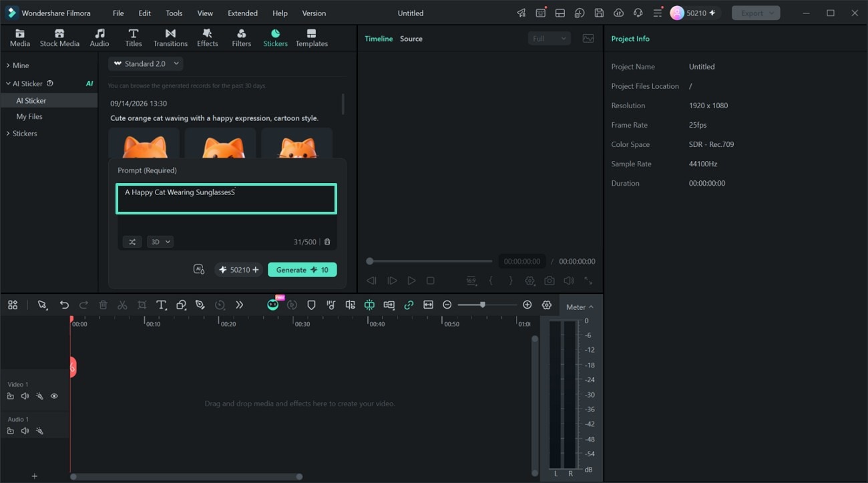Select the Text tool in timeline toolbar

pyautogui.click(x=161, y=305)
